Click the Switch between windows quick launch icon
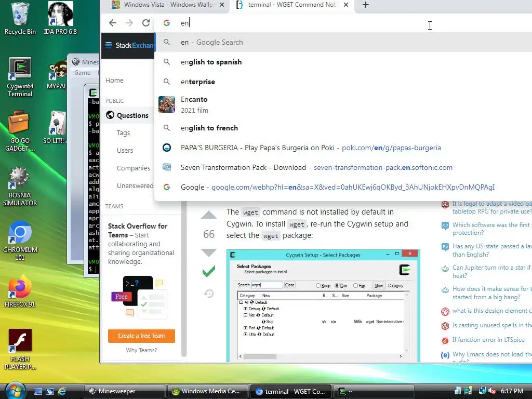Screen dimensions: 532x399 click(50, 391)
